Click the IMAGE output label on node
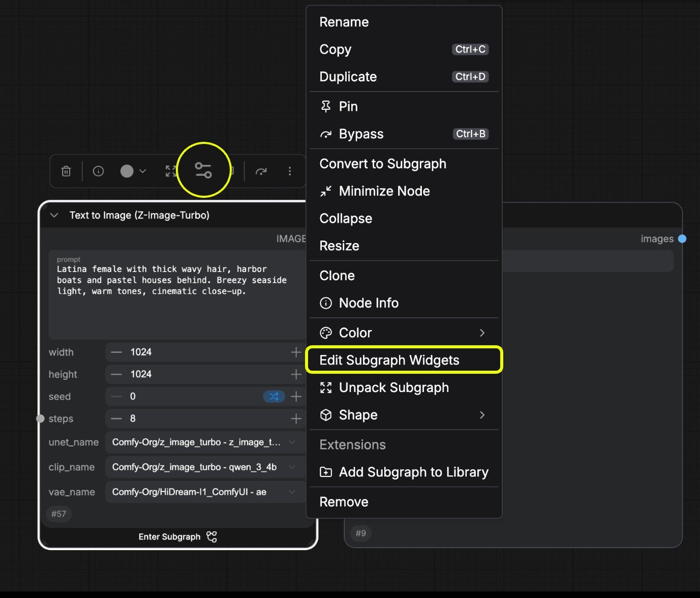700x598 pixels. click(291, 239)
